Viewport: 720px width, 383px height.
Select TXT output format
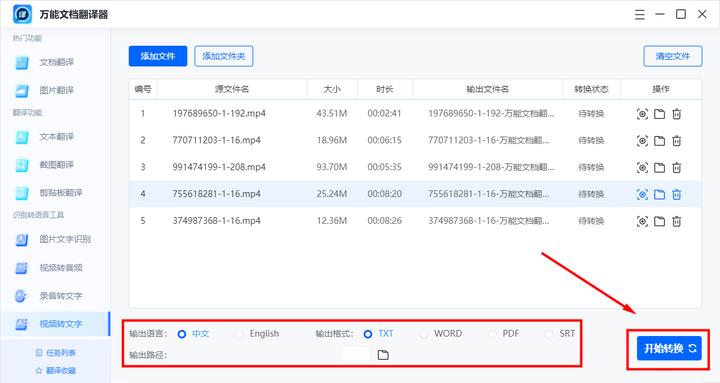(368, 334)
